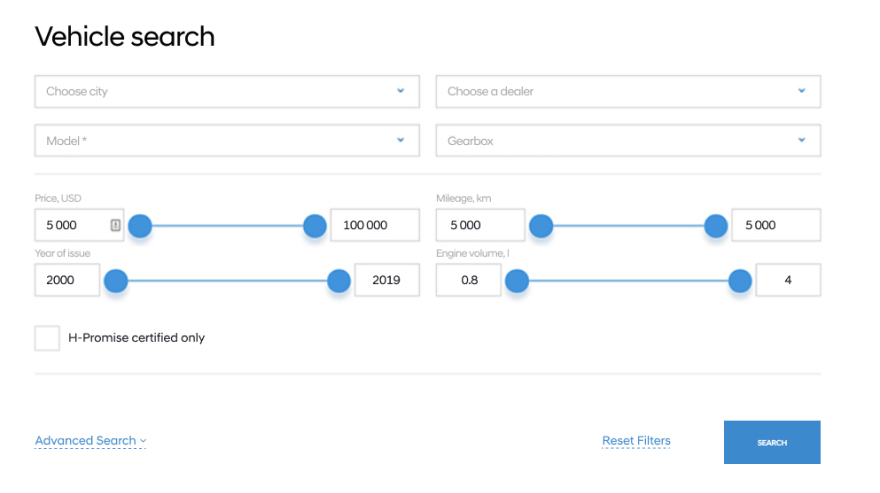
Task: Click the blue SEARCH button
Action: click(772, 442)
